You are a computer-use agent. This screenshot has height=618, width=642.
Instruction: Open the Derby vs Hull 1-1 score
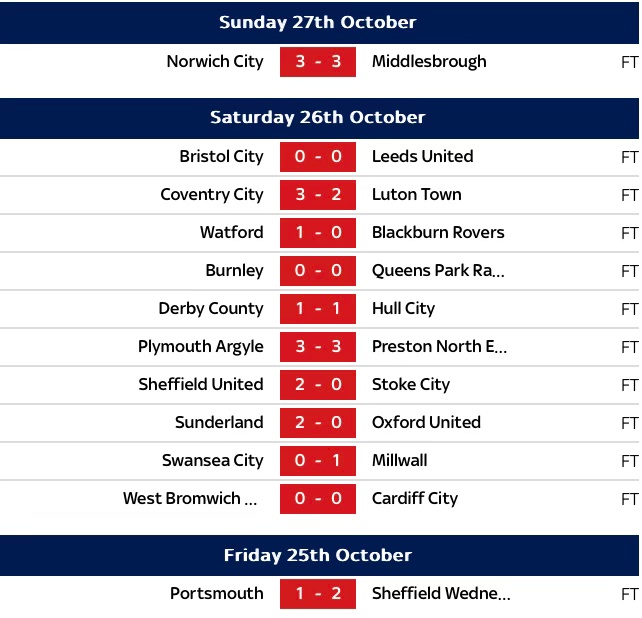318,309
